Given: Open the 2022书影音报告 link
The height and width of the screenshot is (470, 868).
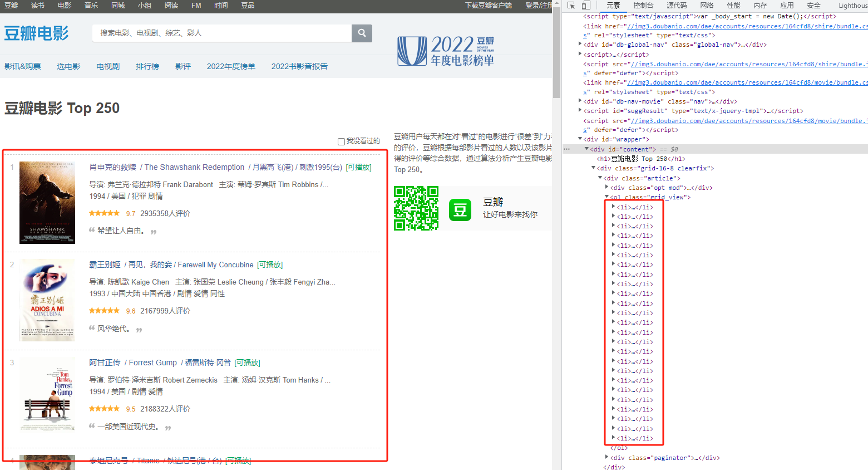Looking at the screenshot, I should tap(299, 66).
